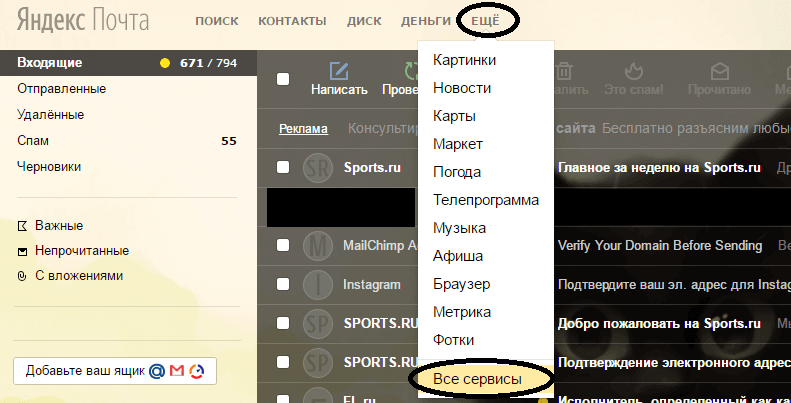The width and height of the screenshot is (791, 403).
Task: Tick checkbox for MailChimp message
Action: 283,245
